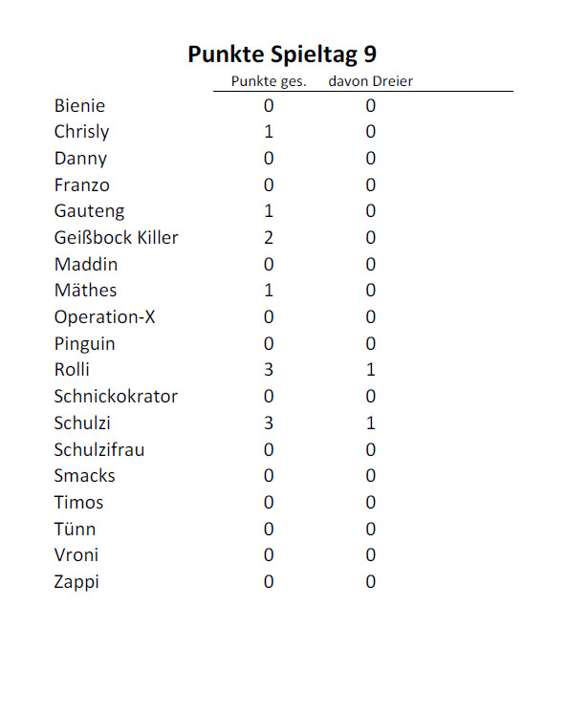Viewport: 588px width, 715px height.
Task: Select the Schnickokrator name
Action: coord(116,397)
